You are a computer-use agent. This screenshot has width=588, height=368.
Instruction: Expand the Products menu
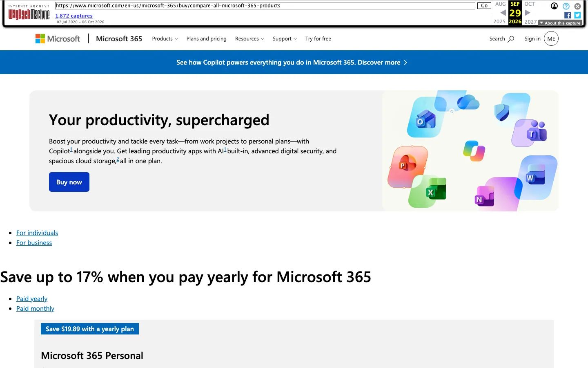click(165, 39)
